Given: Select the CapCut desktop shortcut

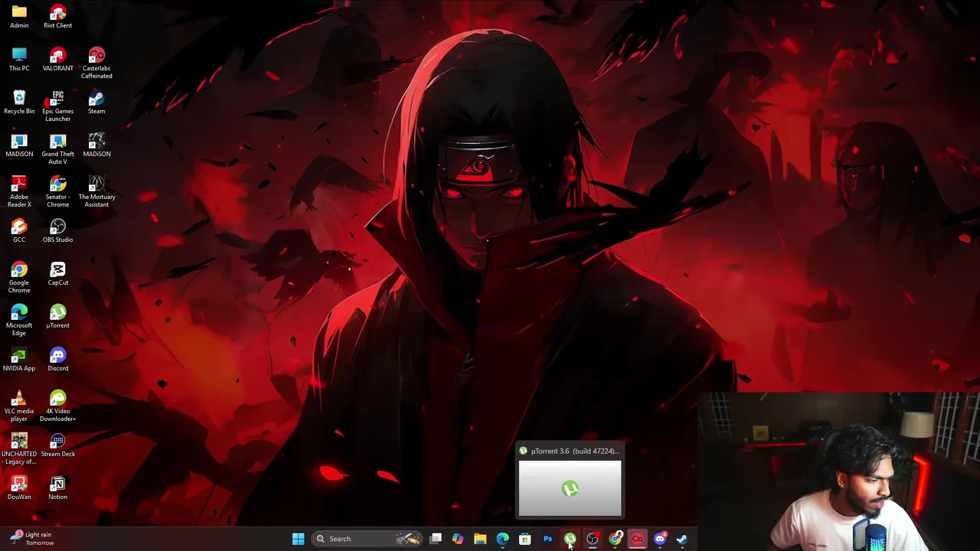Looking at the screenshot, I should 57,273.
